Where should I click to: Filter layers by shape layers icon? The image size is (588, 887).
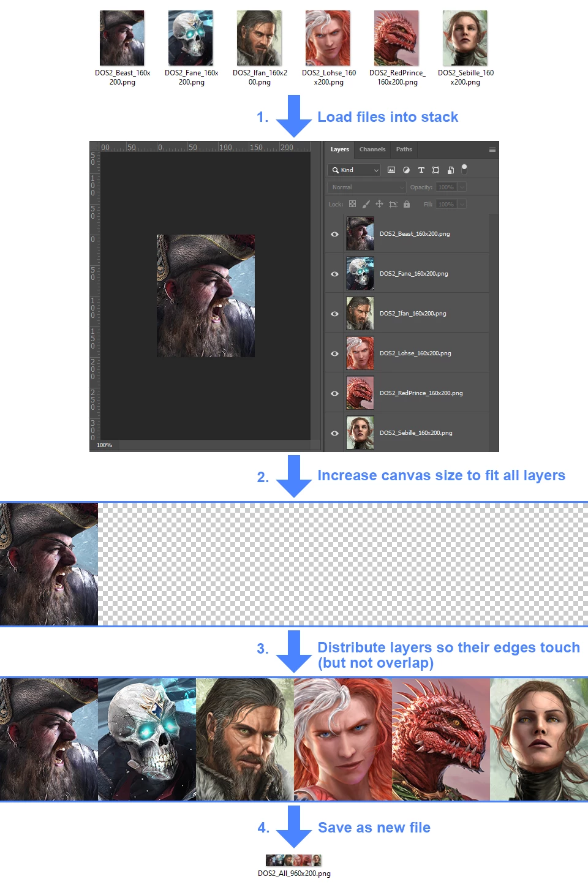[x=435, y=170]
